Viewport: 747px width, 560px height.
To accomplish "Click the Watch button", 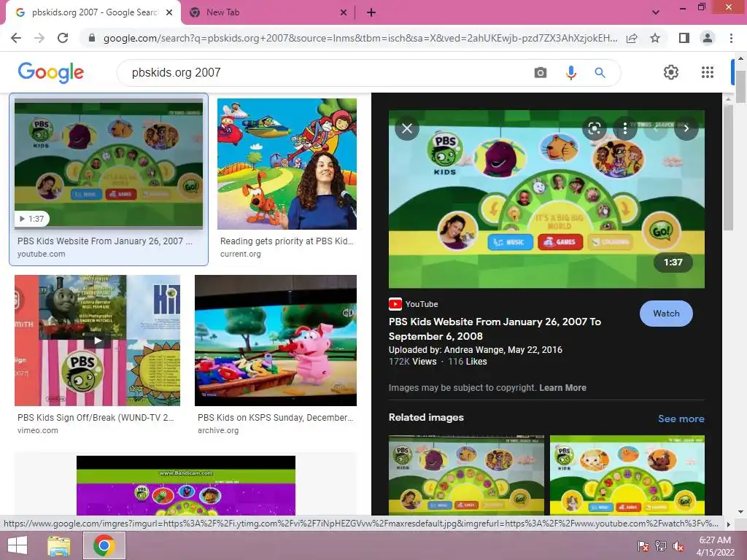I will pyautogui.click(x=666, y=314).
